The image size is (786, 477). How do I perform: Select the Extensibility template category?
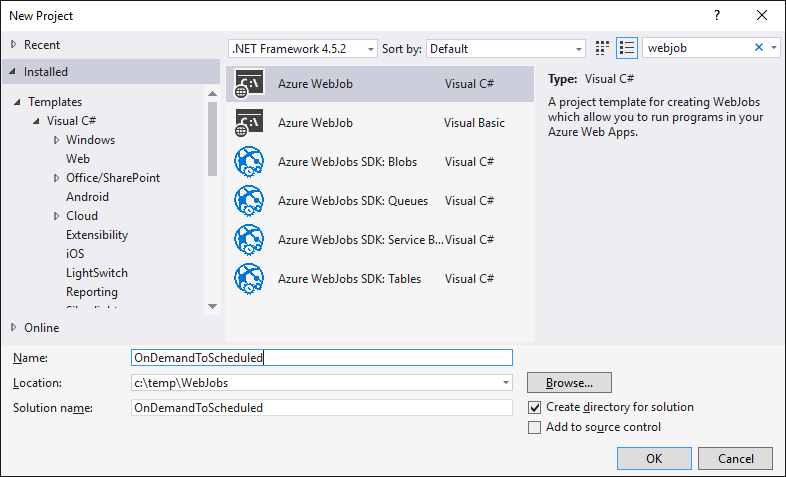tap(97, 235)
